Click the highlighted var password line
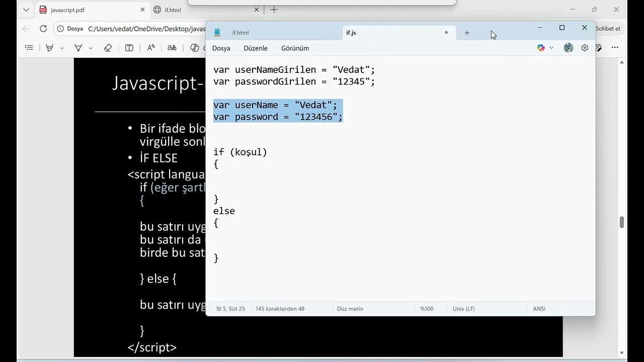This screenshot has height=362, width=644. tap(278, 117)
